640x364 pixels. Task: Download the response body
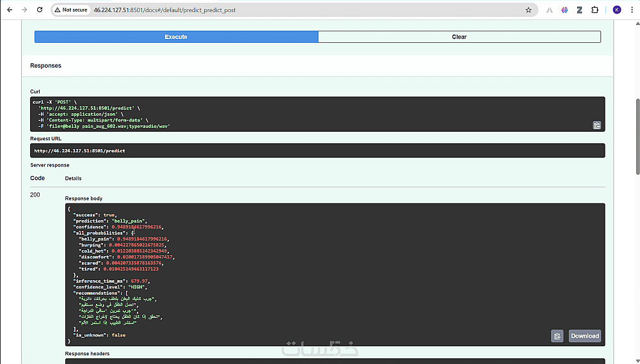tap(584, 336)
